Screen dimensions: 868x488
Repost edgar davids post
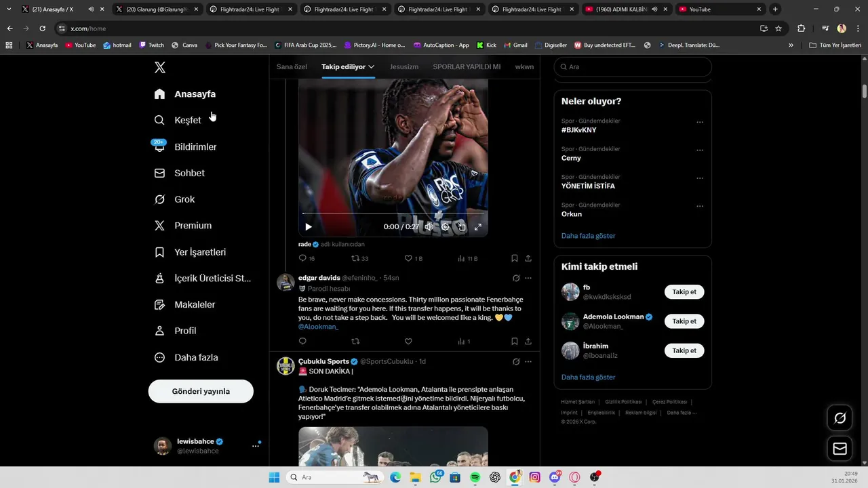coord(355,342)
